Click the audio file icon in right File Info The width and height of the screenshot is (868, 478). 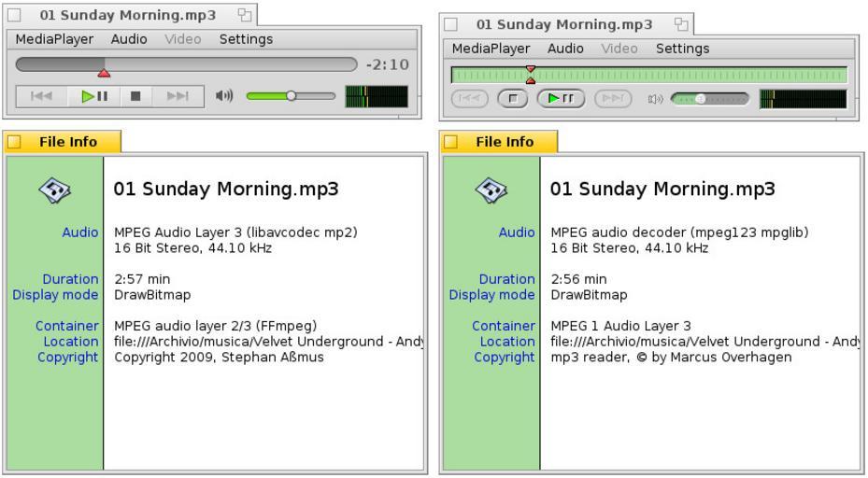491,190
